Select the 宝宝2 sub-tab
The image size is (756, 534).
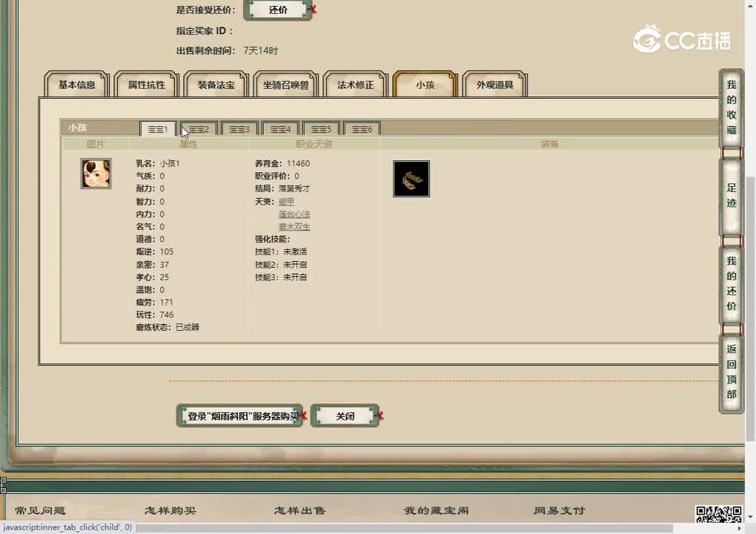pos(198,128)
